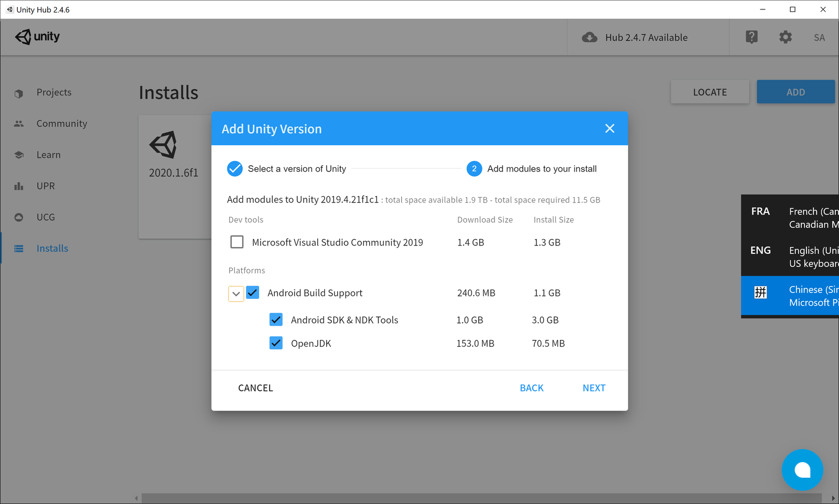Click the horizontal scrollbar at bottom
The height and width of the screenshot is (504, 839).
point(481,498)
